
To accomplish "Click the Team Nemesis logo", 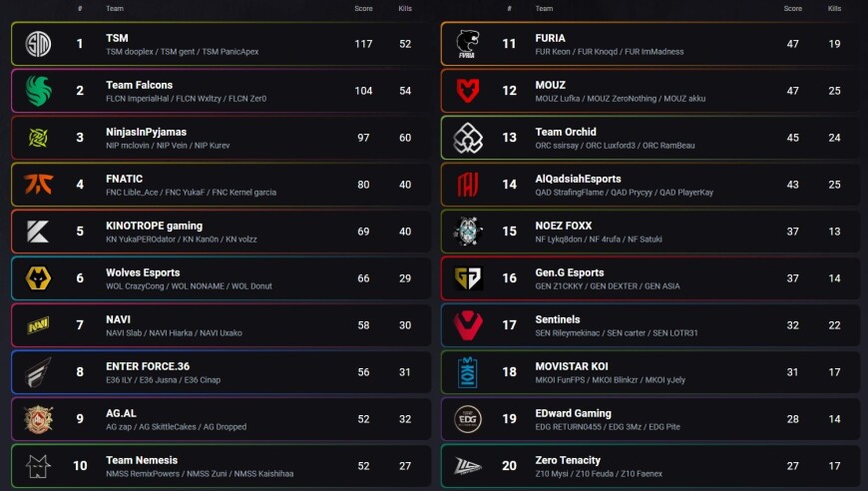I will 38,466.
